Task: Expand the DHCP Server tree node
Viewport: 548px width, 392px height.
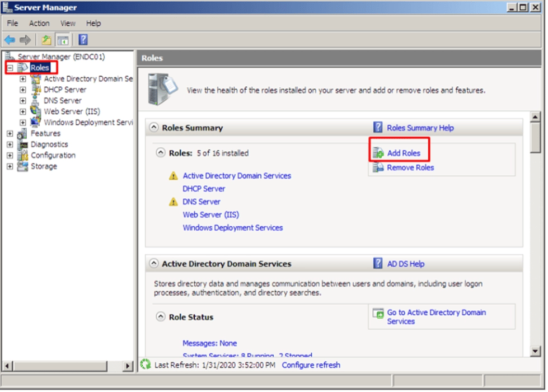Action: pos(23,90)
